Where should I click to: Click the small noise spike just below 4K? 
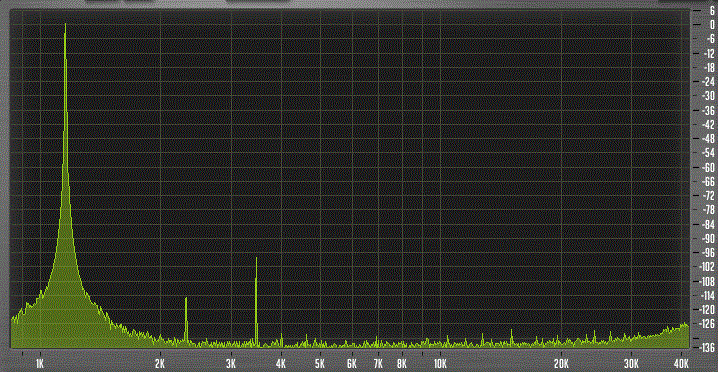click(281, 339)
